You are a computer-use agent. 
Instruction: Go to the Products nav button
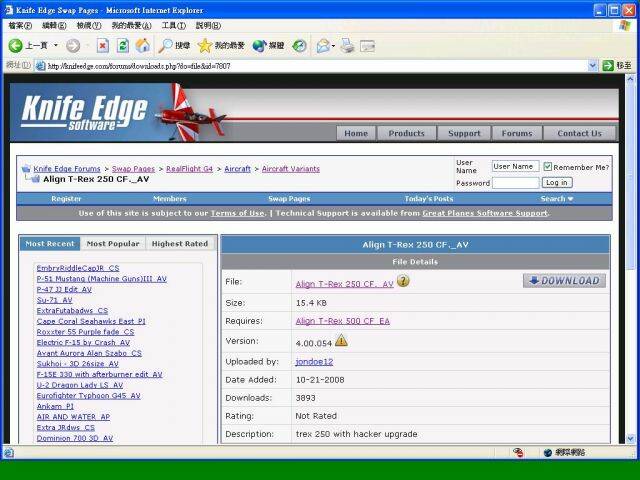click(407, 133)
